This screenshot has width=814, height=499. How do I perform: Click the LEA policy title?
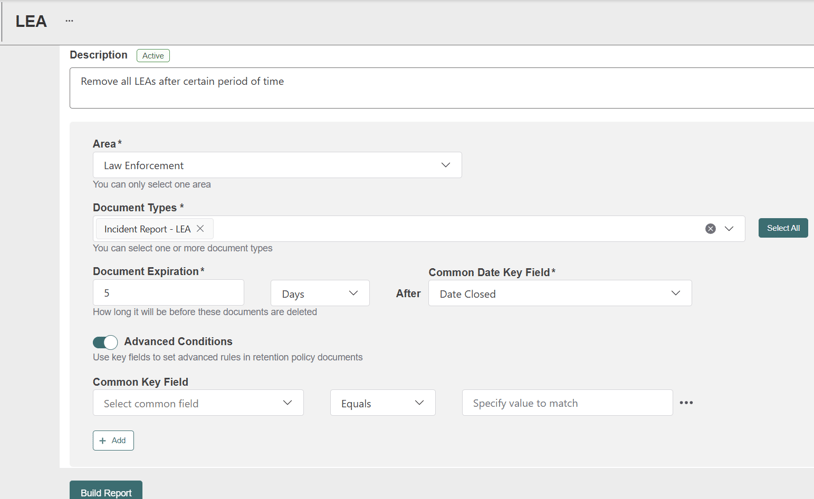pos(31,21)
